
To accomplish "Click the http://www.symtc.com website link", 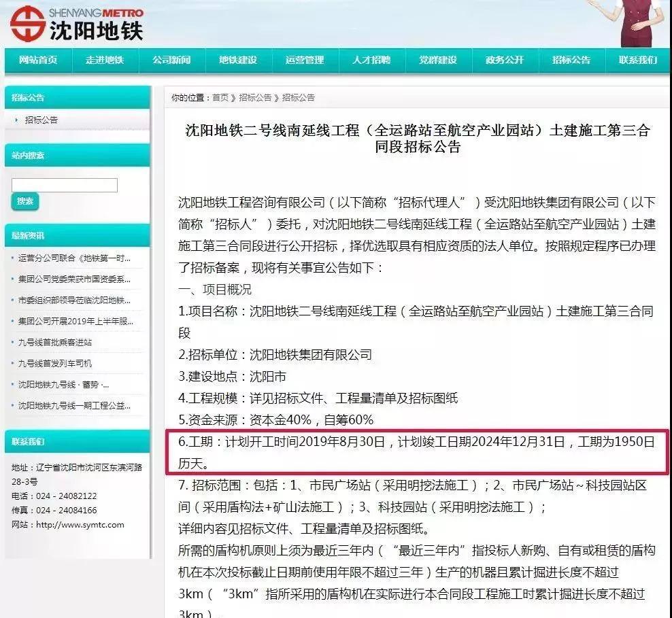I will [x=80, y=524].
